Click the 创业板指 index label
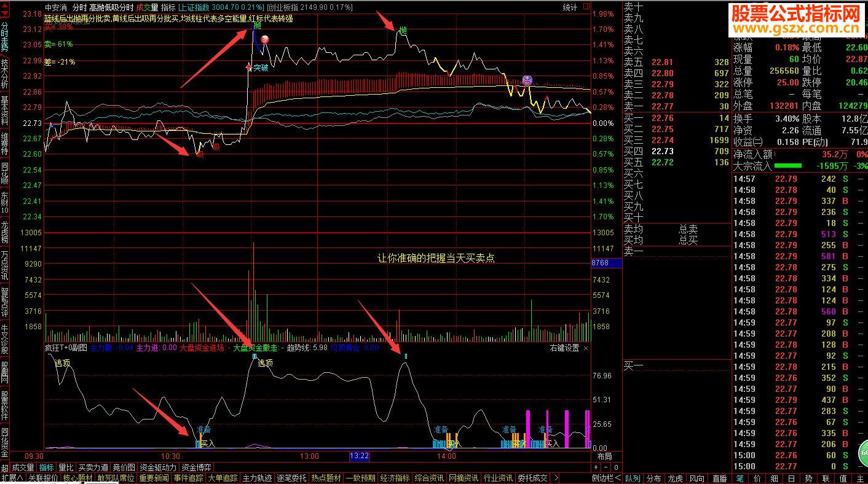The width and height of the screenshot is (868, 484). [284, 7]
